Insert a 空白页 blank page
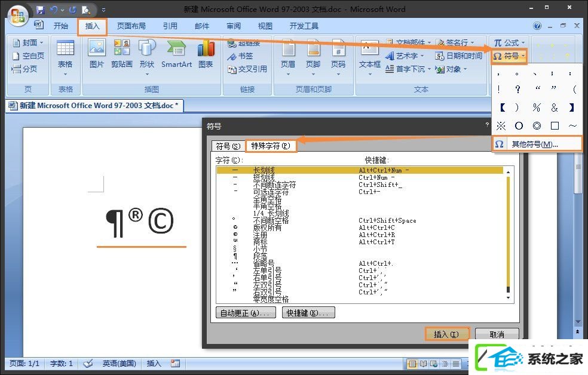The width and height of the screenshot is (588, 375). click(29, 56)
